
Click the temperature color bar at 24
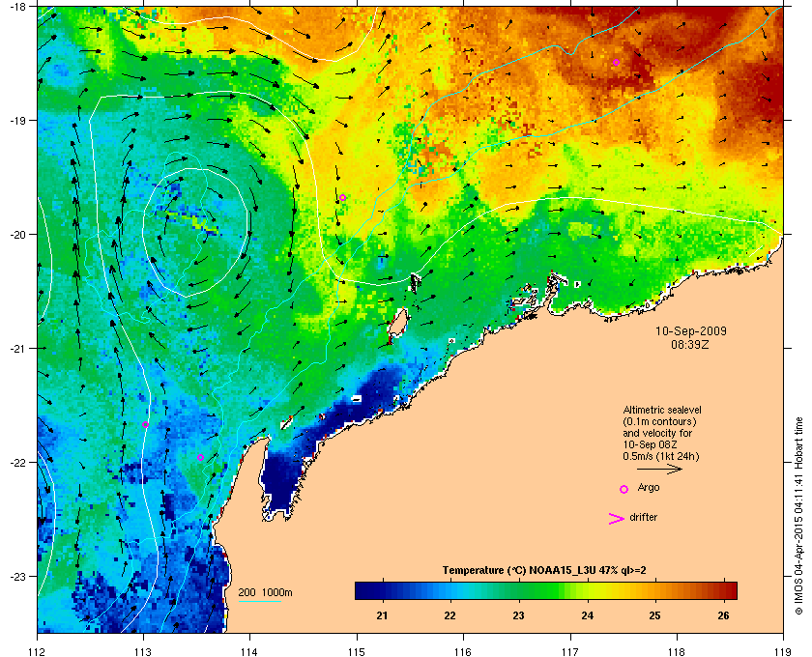tap(588, 590)
